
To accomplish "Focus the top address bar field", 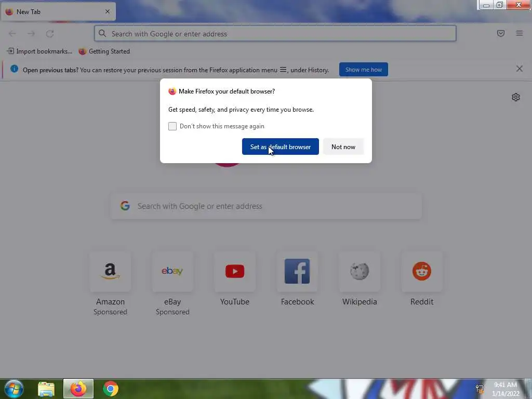I will [x=275, y=34].
